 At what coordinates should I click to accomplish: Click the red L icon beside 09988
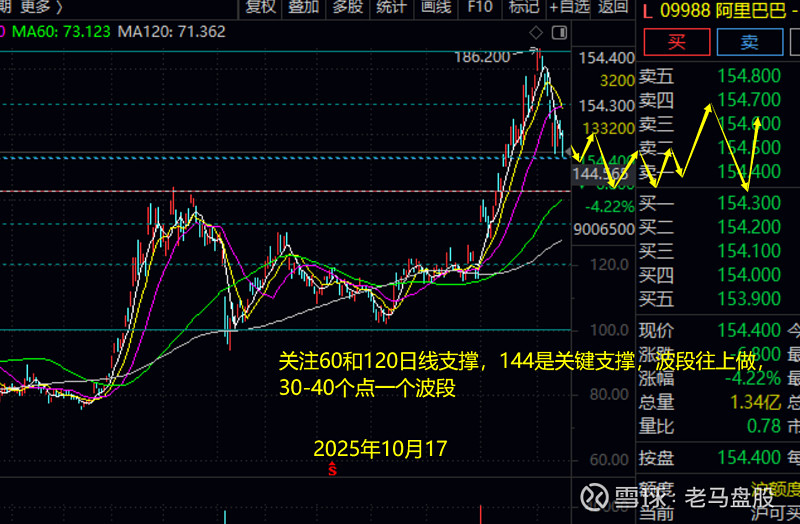point(647,11)
